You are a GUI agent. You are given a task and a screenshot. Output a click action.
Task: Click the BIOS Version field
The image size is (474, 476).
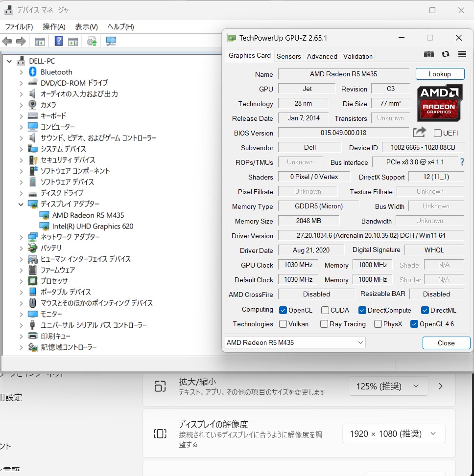pyautogui.click(x=343, y=133)
